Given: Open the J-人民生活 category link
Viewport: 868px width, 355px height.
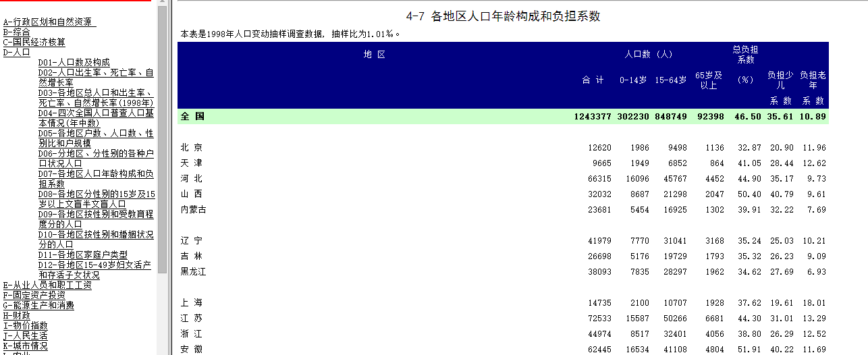Looking at the screenshot, I should pos(26,335).
